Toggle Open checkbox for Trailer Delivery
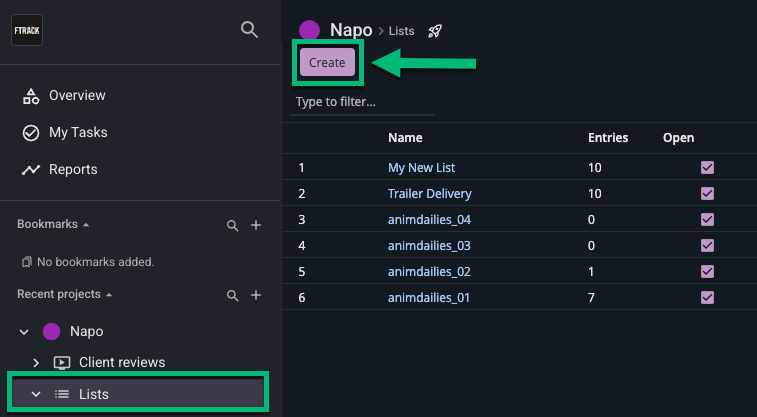 (x=708, y=193)
